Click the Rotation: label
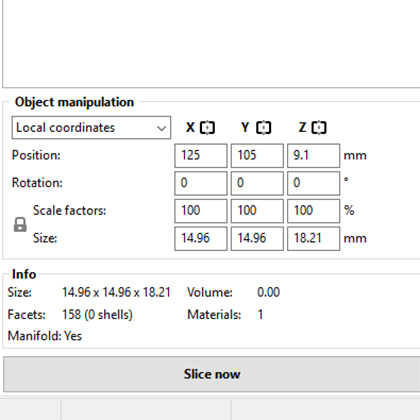The height and width of the screenshot is (420, 420). coord(37,183)
